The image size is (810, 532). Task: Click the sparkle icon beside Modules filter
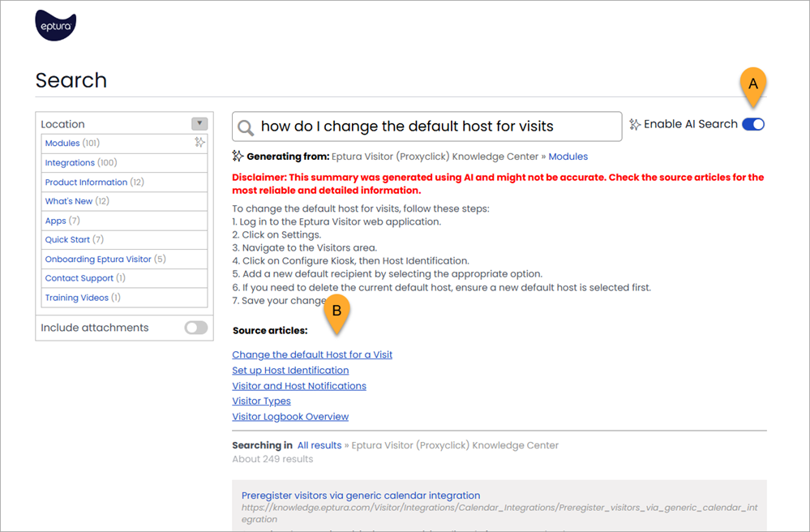[x=200, y=142]
